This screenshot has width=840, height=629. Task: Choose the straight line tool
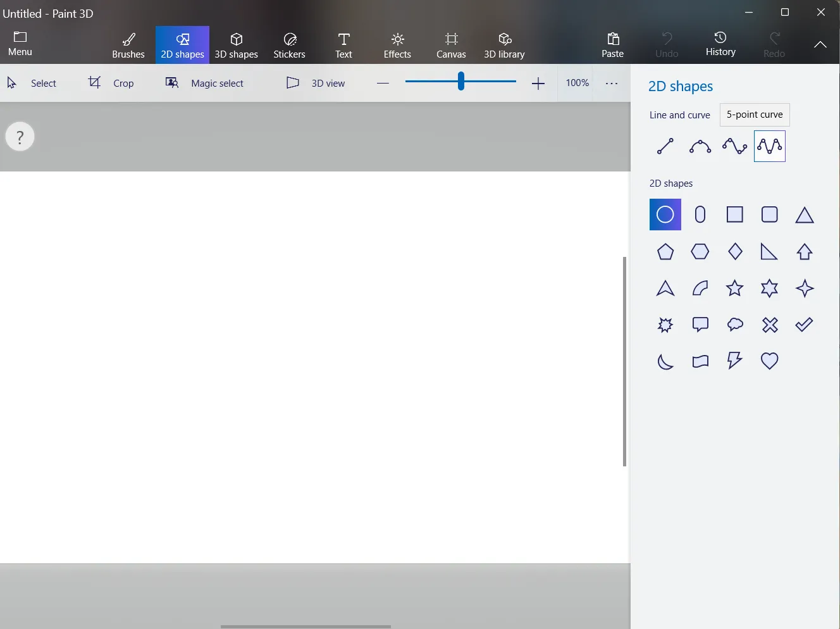[665, 146]
